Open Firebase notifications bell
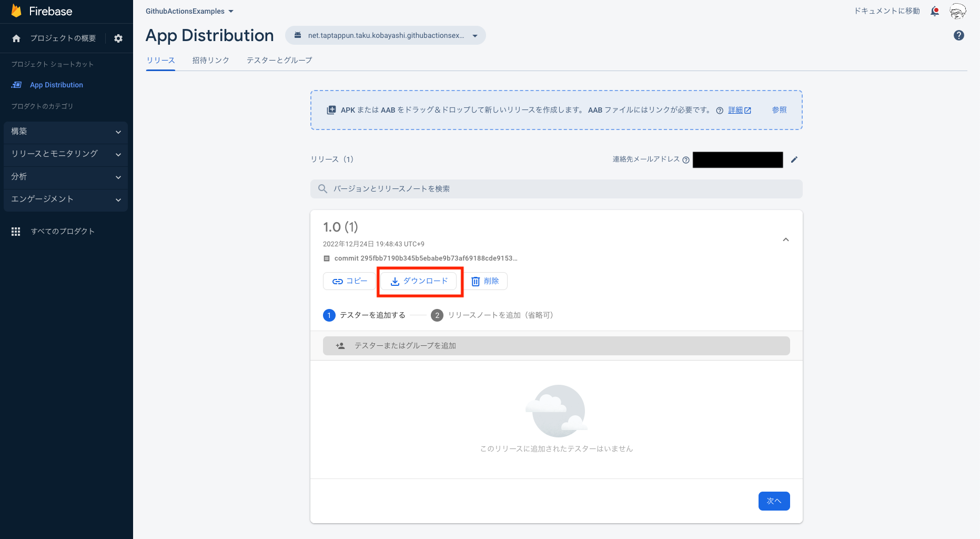This screenshot has height=539, width=980. pos(935,11)
